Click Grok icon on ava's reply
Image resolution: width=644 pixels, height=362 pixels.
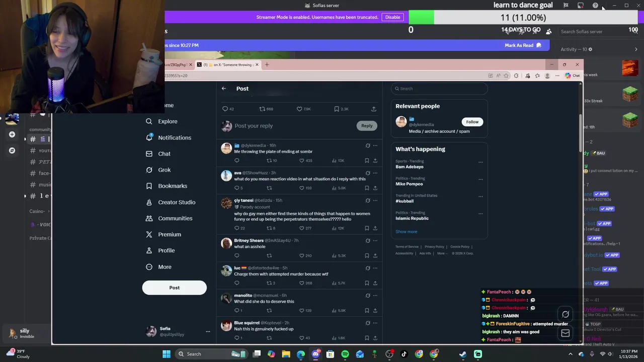368,173
